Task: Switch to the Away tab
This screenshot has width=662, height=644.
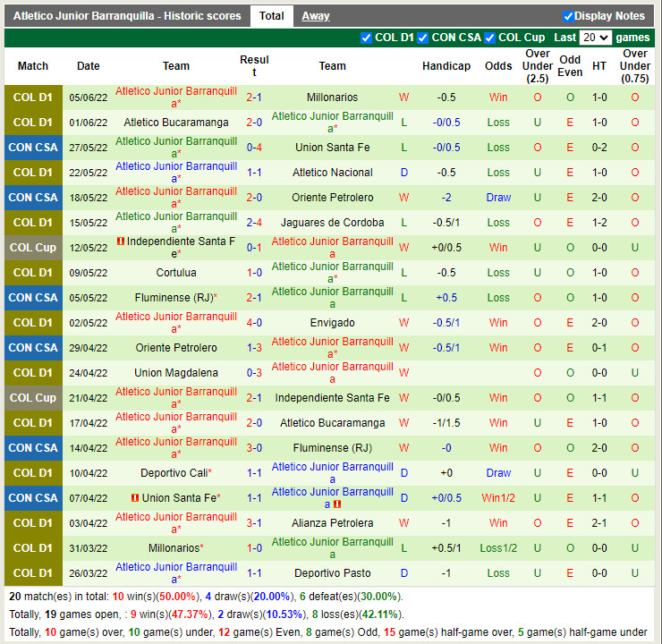Action: [315, 16]
